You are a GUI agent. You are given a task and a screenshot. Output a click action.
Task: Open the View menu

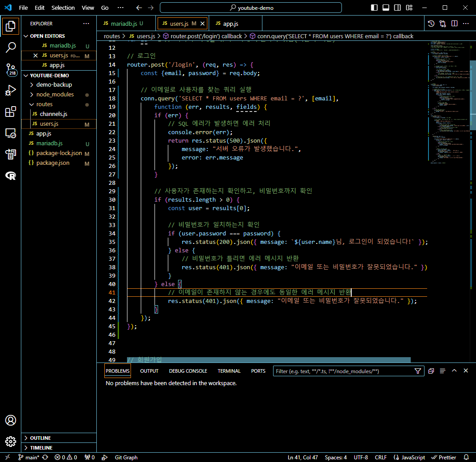pyautogui.click(x=88, y=8)
